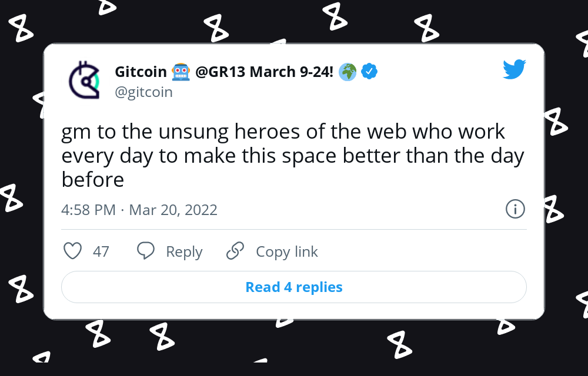Toggle like state by clicking the heart

tap(72, 251)
